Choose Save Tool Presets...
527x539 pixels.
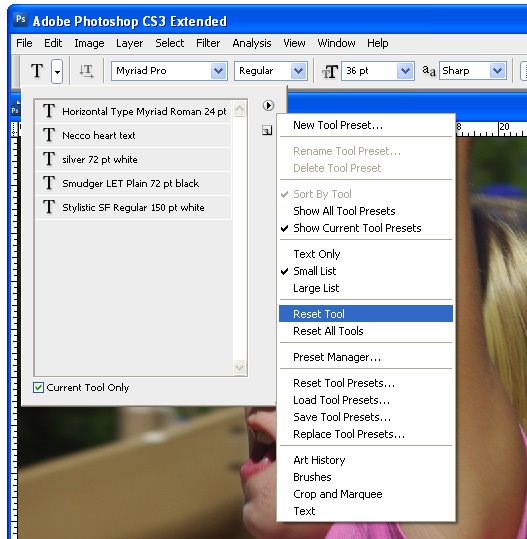point(366,417)
